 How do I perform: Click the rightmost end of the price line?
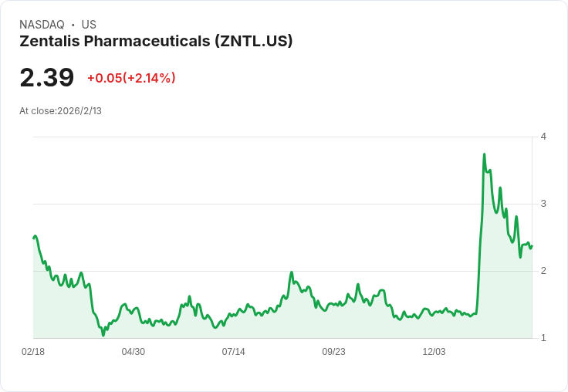(x=532, y=245)
